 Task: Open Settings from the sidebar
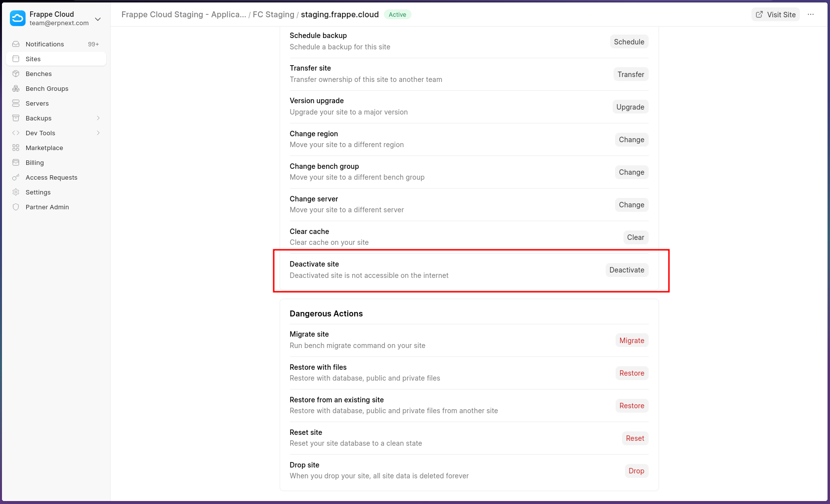(x=38, y=192)
